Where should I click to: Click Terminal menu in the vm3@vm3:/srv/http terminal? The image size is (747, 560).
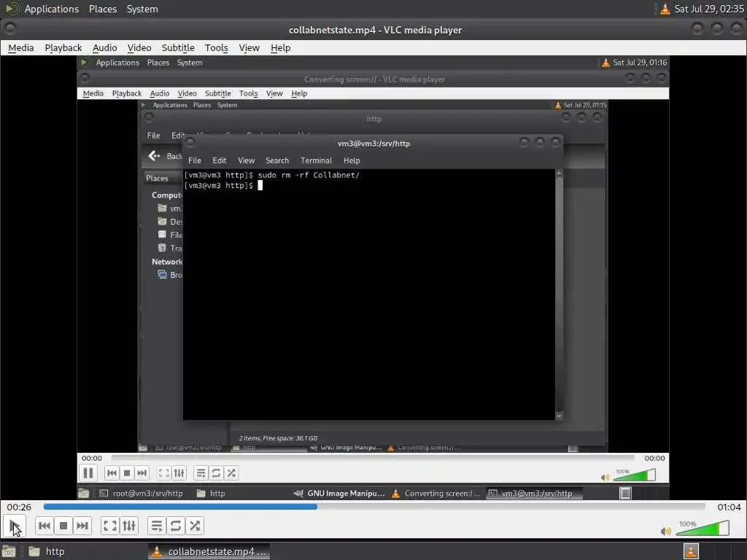tap(316, 160)
